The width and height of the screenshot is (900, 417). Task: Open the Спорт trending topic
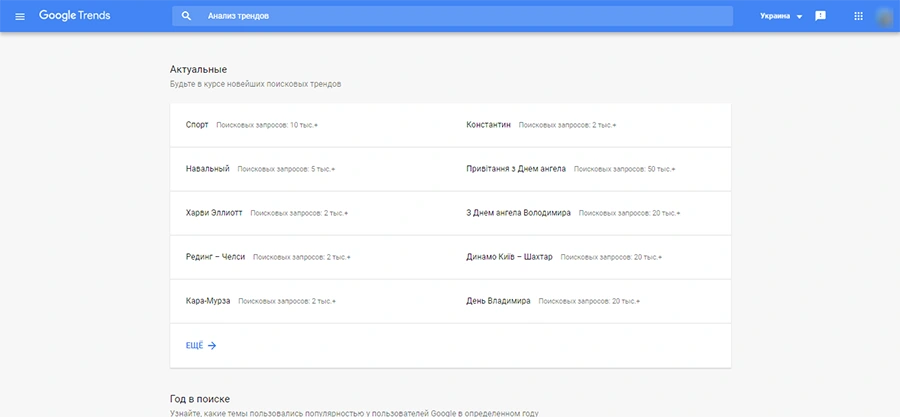pos(197,125)
